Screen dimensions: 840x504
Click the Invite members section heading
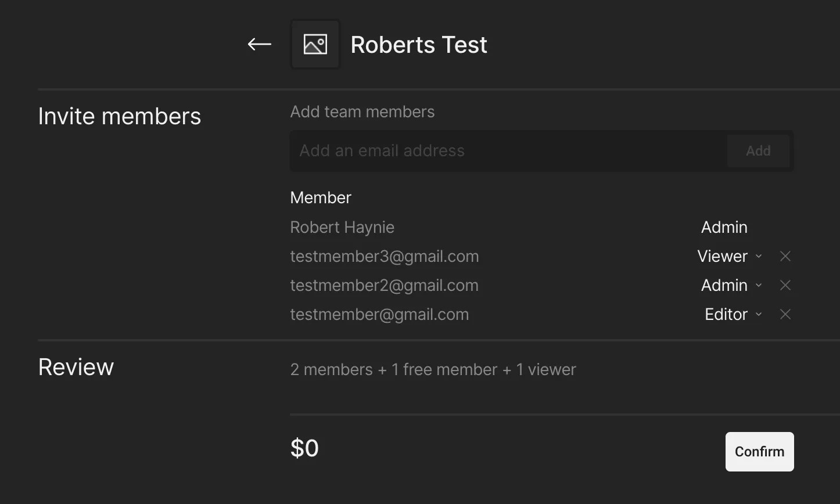click(x=120, y=116)
